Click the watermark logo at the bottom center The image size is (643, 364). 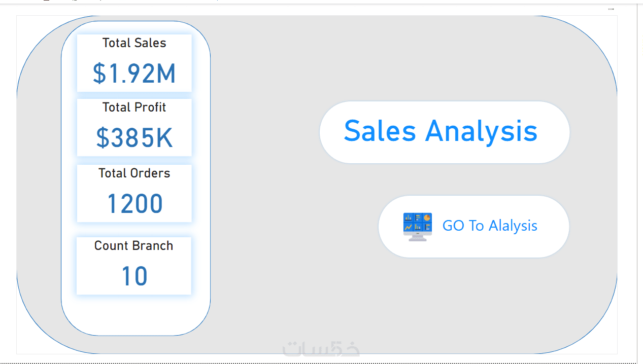pos(321,348)
